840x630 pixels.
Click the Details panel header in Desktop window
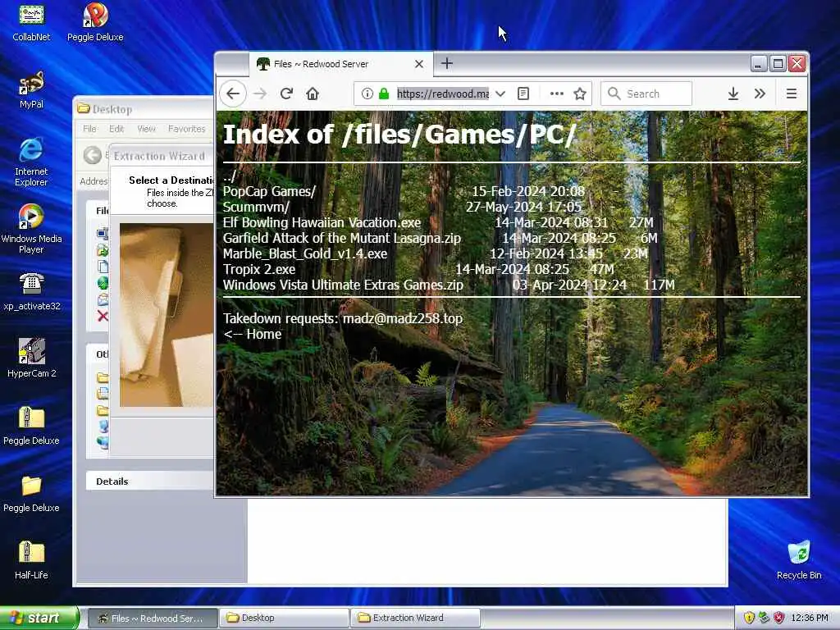click(150, 481)
